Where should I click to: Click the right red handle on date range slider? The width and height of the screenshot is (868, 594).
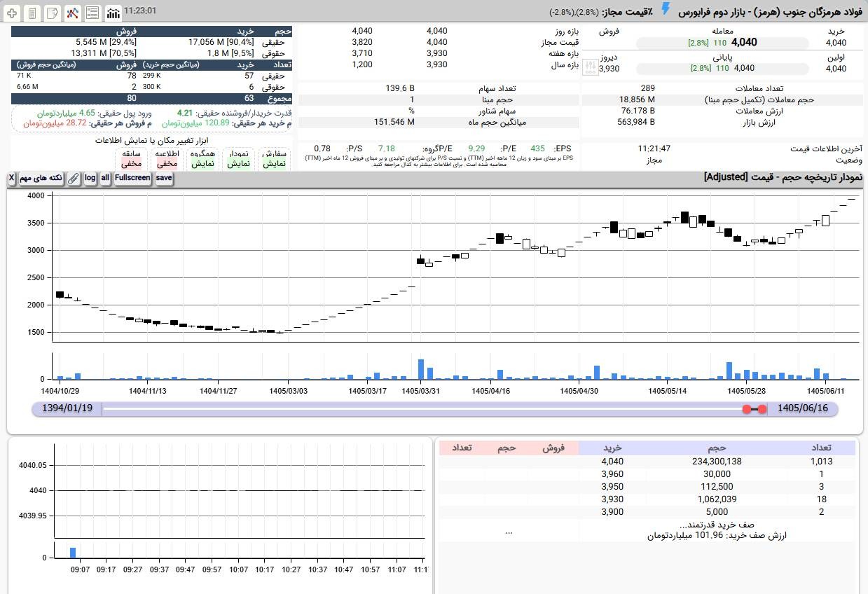click(762, 409)
